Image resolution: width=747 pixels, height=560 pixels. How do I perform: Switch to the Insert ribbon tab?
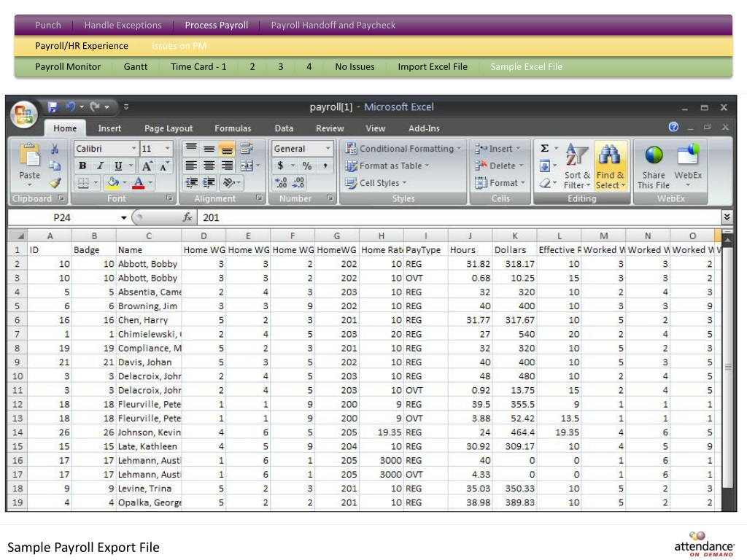coord(109,128)
